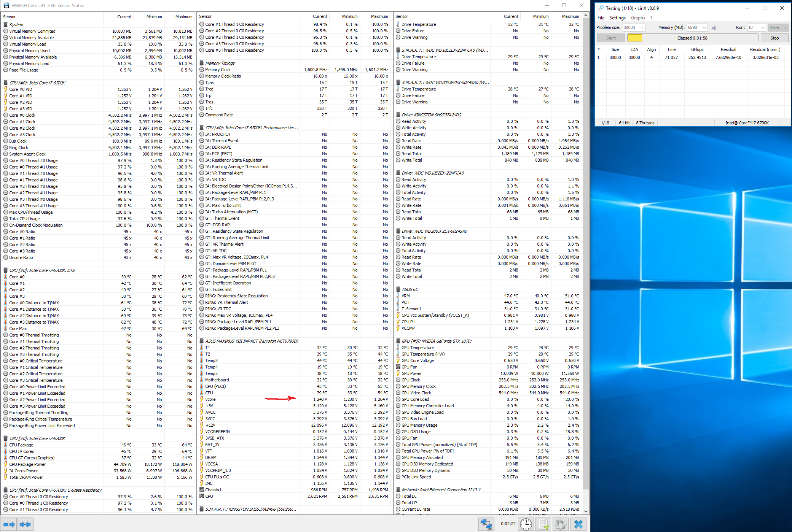Click the clock reset timer icon
Image resolution: width=792 pixels, height=532 pixels.
tap(526, 524)
